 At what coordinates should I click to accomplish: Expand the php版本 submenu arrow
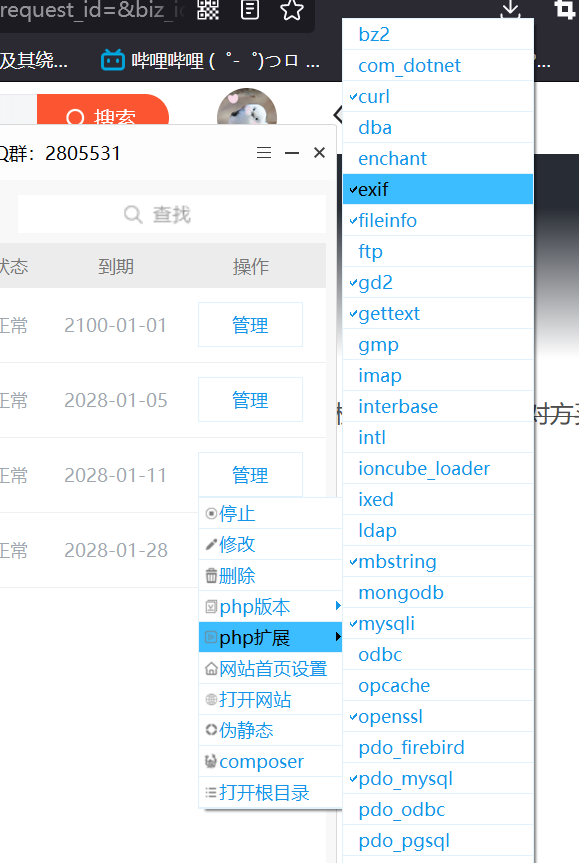338,606
